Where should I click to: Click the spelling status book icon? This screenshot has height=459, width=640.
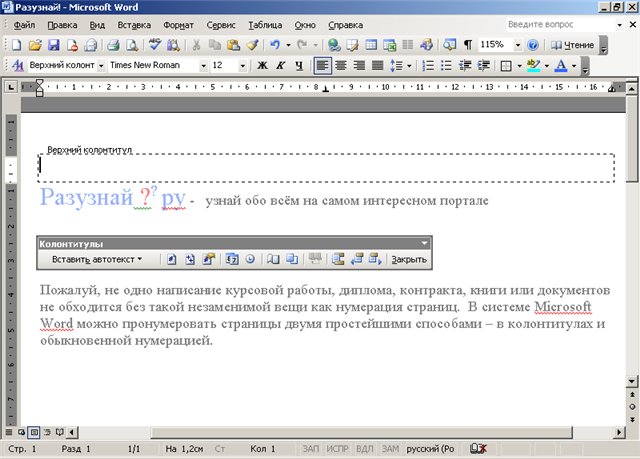pos(478,449)
